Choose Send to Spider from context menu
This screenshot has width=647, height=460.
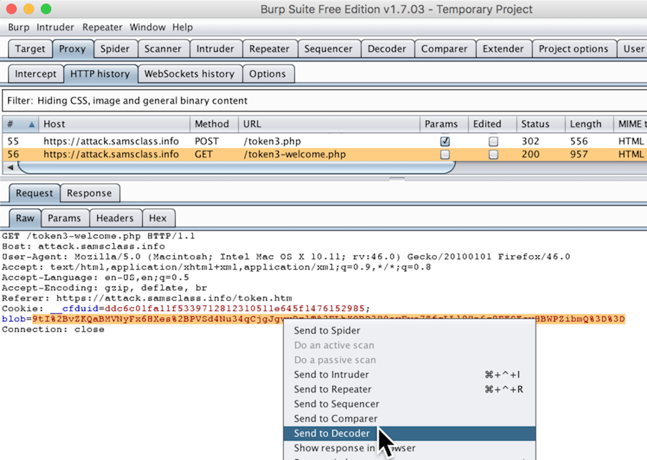[x=327, y=330]
